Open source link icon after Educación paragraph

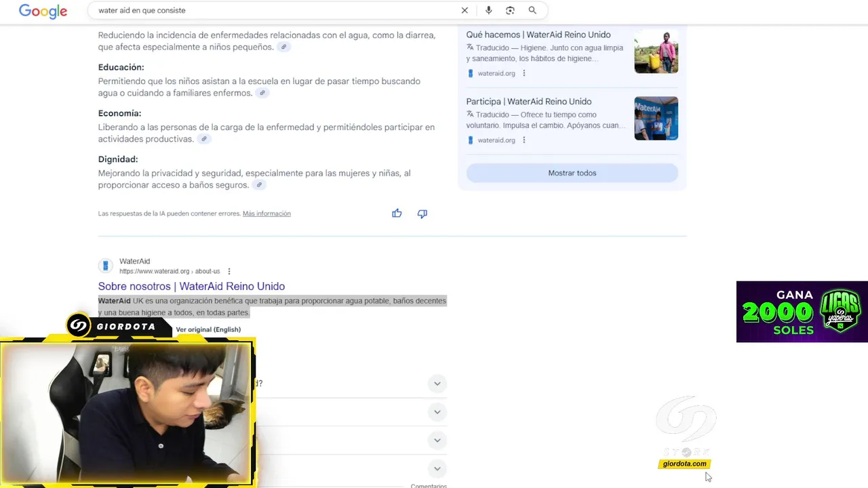coord(262,93)
